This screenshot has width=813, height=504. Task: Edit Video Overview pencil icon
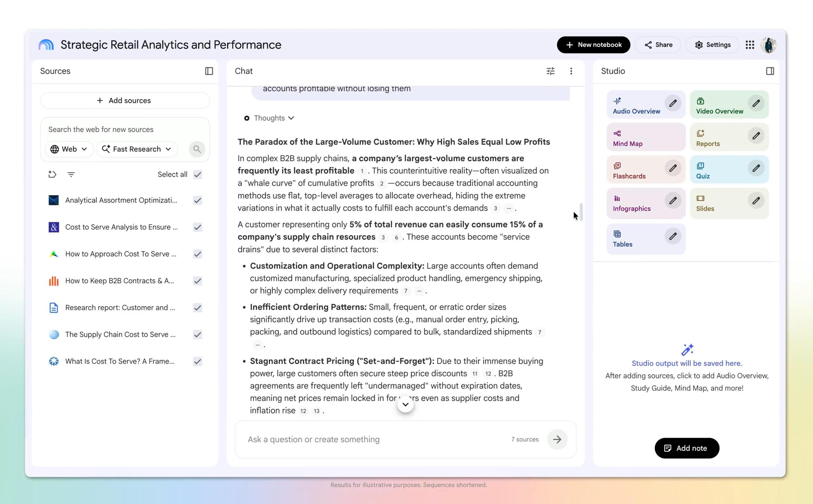click(756, 103)
